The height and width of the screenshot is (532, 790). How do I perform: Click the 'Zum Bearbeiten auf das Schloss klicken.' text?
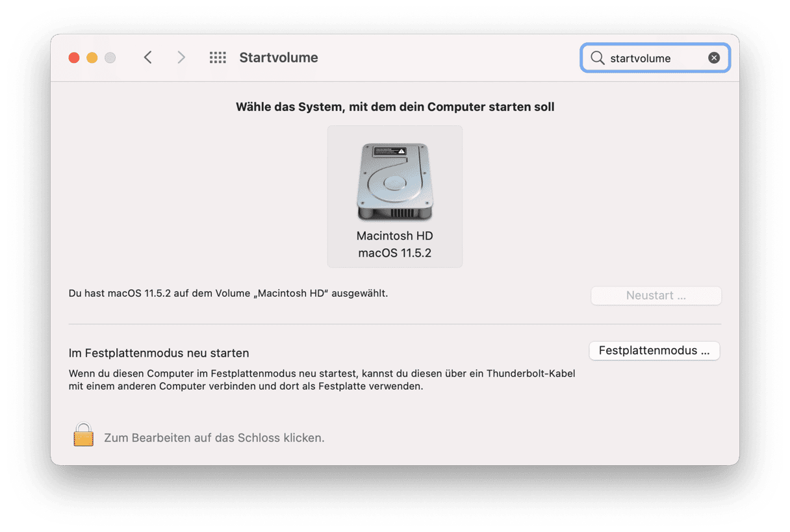[x=214, y=438]
